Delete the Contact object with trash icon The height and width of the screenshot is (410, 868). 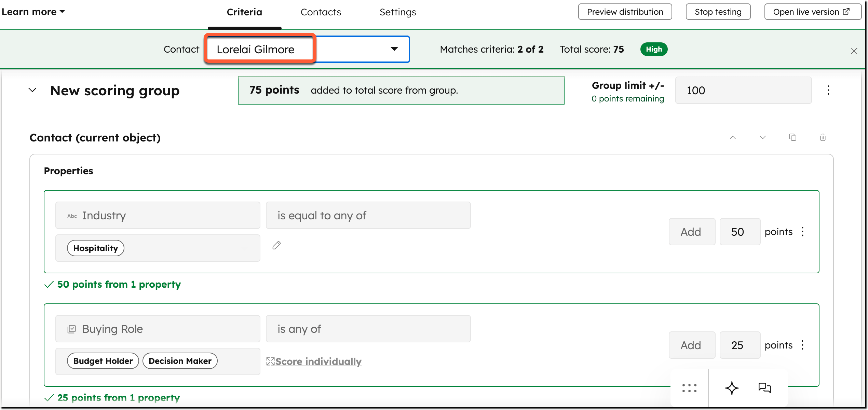[x=823, y=137]
